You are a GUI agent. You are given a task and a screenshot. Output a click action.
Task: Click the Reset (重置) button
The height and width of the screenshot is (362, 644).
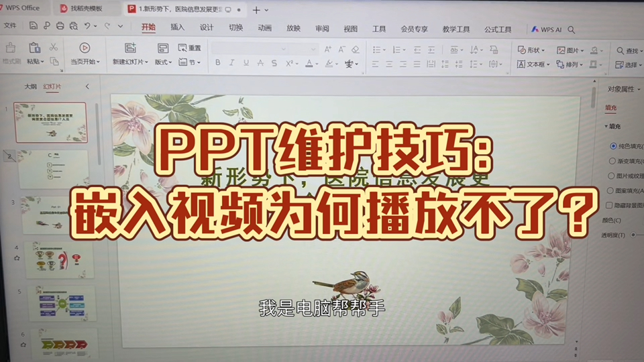click(x=190, y=48)
